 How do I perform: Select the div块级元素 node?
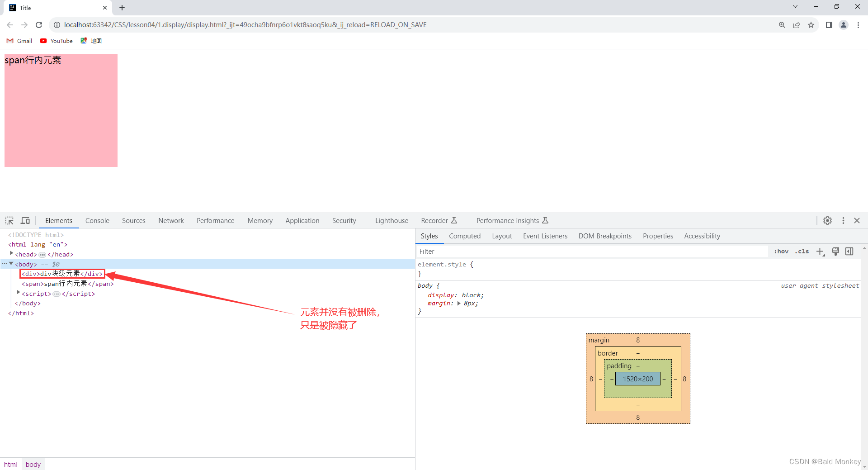pos(62,274)
